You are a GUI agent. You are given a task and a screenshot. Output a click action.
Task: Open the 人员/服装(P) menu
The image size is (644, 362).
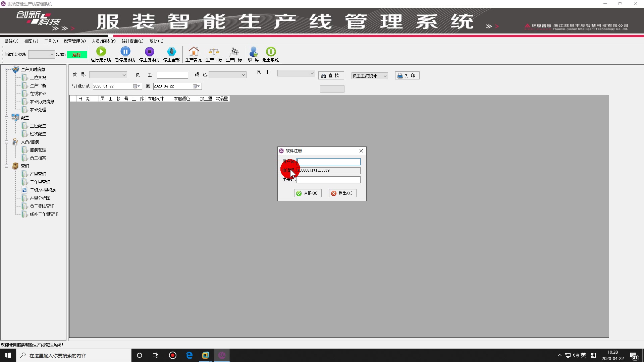click(104, 41)
